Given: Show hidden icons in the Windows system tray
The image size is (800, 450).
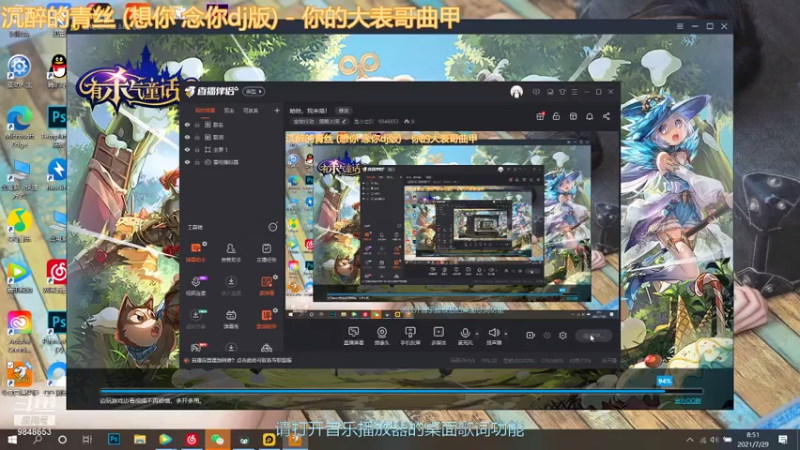Looking at the screenshot, I should (x=689, y=439).
